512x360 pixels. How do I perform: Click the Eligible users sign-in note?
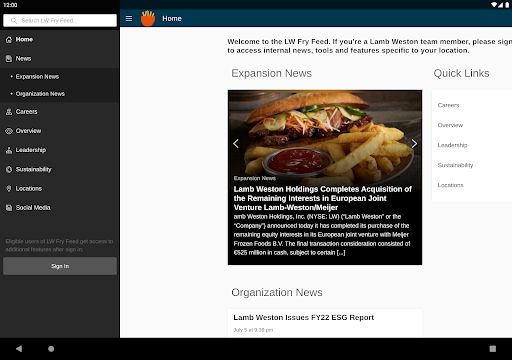(59, 245)
